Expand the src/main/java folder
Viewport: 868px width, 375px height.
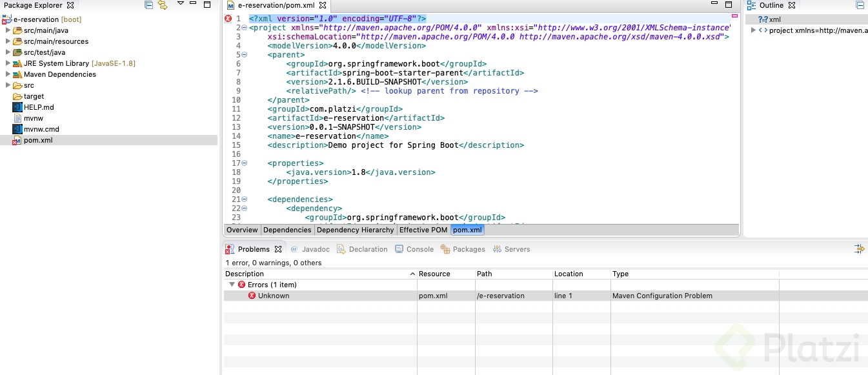point(8,30)
